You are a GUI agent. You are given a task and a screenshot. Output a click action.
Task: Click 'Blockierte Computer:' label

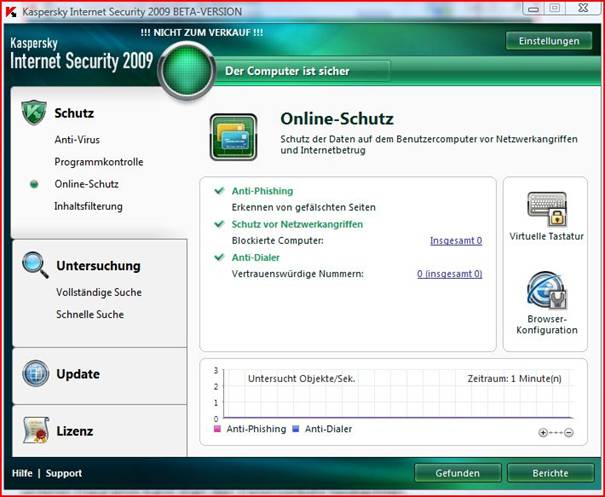coord(277,241)
